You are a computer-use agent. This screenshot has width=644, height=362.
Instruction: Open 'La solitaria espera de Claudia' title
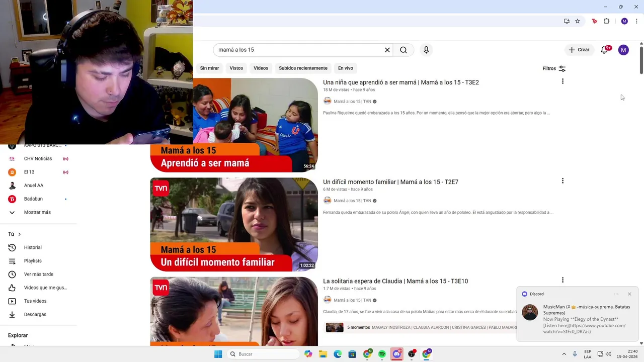pyautogui.click(x=395, y=281)
